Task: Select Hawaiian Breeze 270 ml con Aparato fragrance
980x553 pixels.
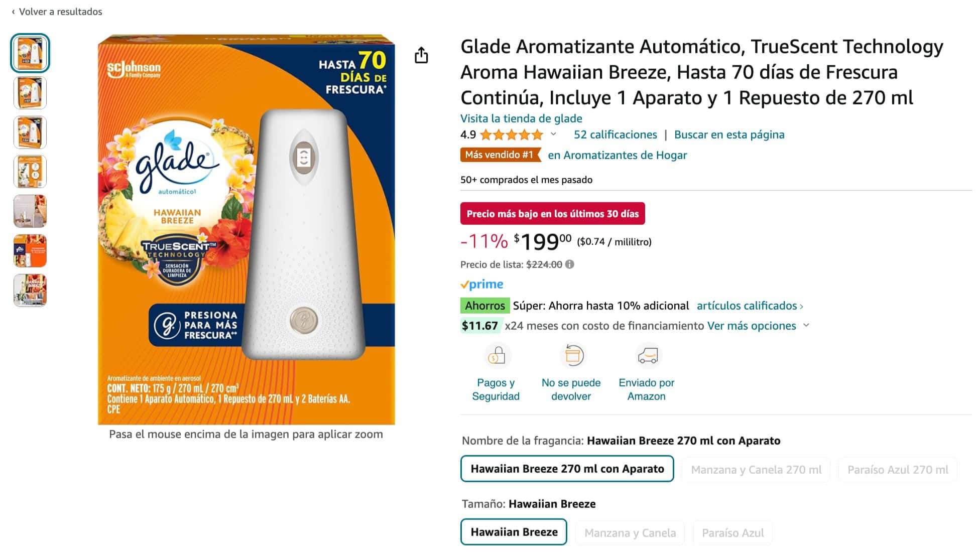Action: point(567,469)
